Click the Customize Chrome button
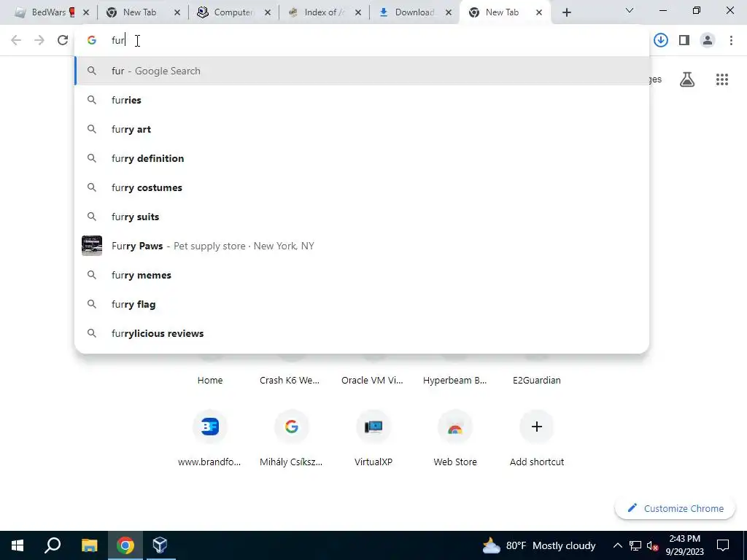The width and height of the screenshot is (747, 560). [x=675, y=508]
